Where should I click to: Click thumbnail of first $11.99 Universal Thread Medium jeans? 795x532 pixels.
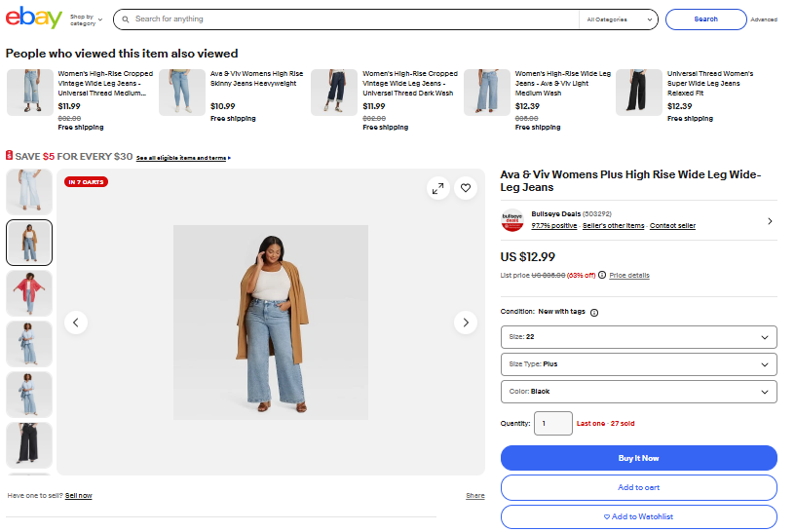pos(30,93)
